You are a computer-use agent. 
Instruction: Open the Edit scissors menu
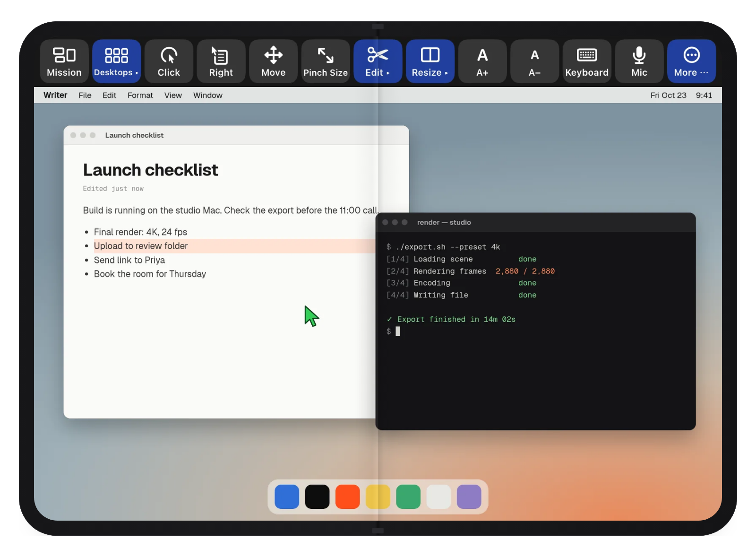(x=378, y=61)
